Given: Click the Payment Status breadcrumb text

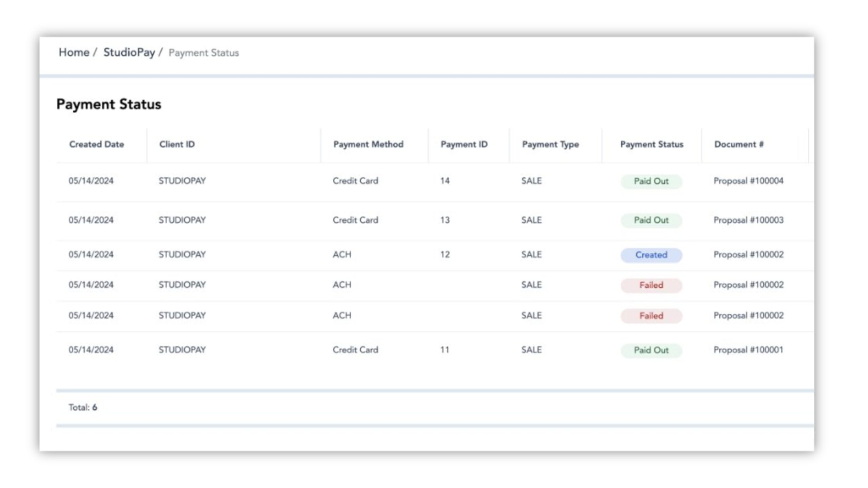Looking at the screenshot, I should pos(203,53).
